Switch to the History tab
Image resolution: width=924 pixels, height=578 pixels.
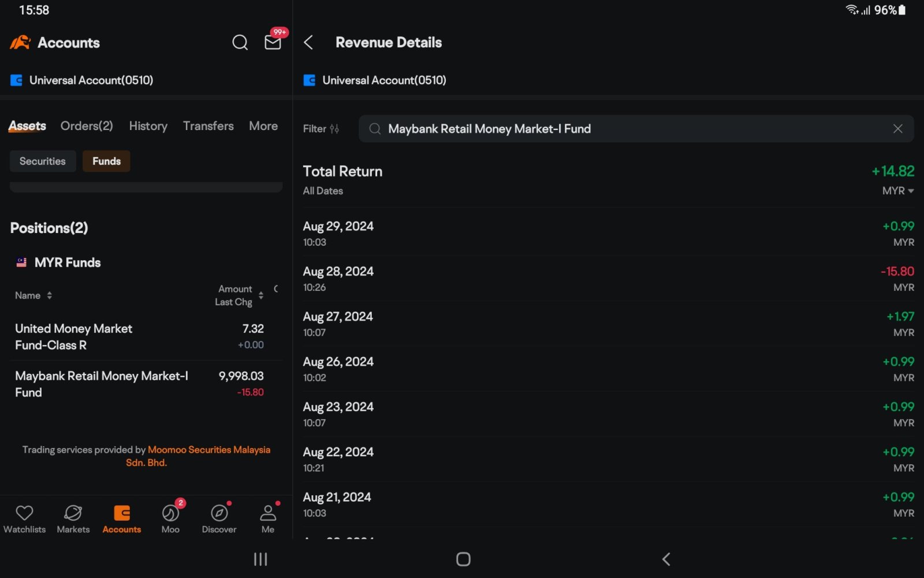pos(148,126)
